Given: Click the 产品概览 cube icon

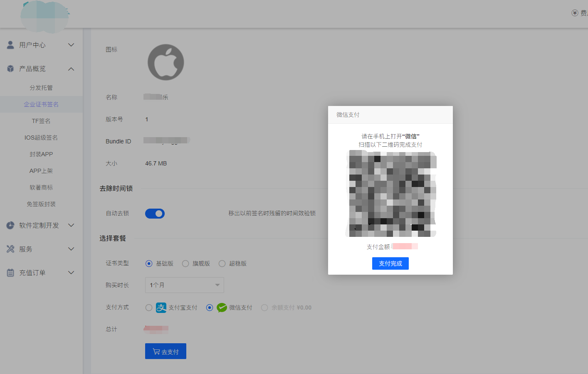Looking at the screenshot, I should coord(10,69).
